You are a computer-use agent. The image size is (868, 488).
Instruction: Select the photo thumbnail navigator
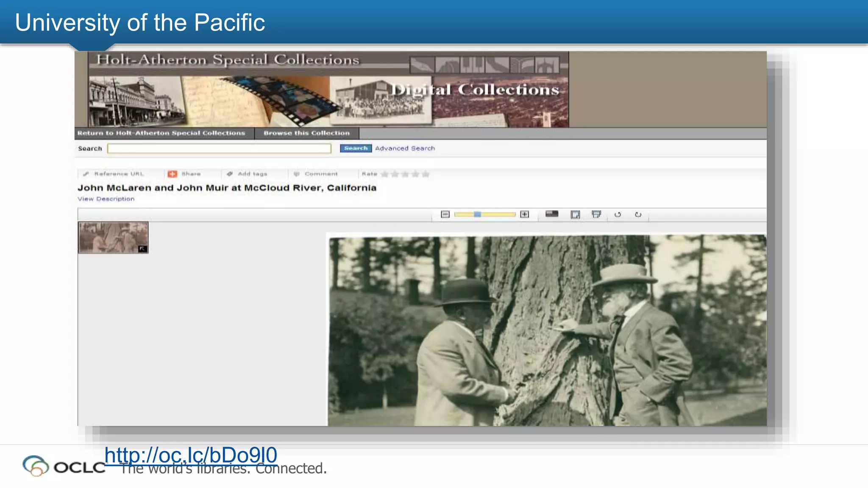(x=113, y=238)
